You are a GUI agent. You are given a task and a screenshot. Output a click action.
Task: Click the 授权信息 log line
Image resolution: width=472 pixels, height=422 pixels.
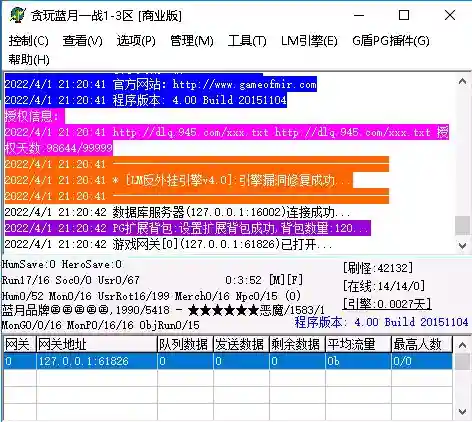coord(35,116)
